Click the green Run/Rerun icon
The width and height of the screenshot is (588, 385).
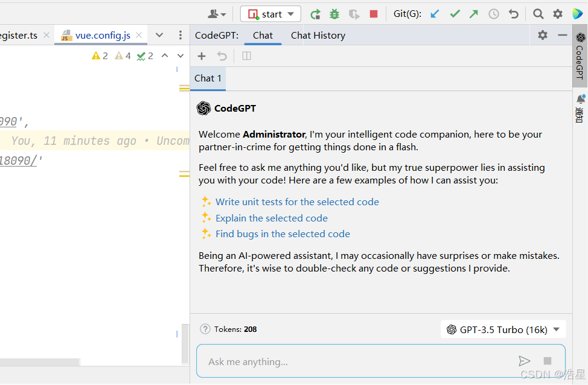tap(315, 14)
